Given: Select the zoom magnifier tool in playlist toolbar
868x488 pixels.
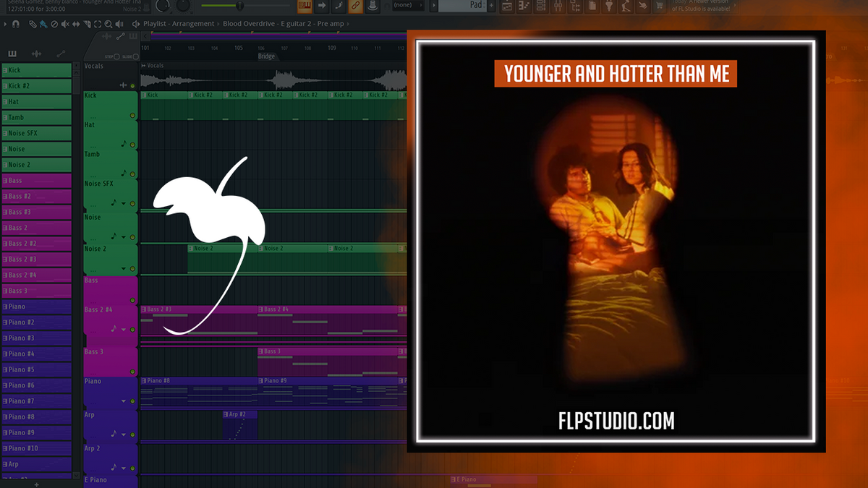Looking at the screenshot, I should coord(109,24).
